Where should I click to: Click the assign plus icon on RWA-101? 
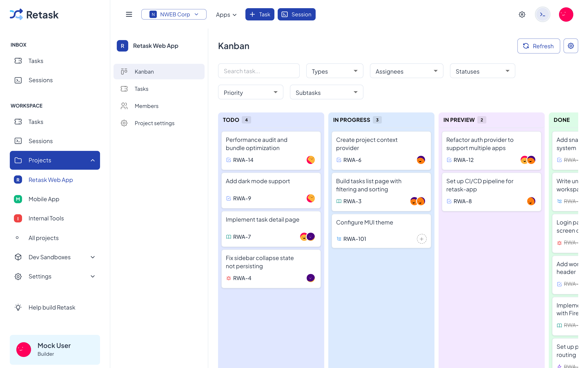(x=421, y=239)
